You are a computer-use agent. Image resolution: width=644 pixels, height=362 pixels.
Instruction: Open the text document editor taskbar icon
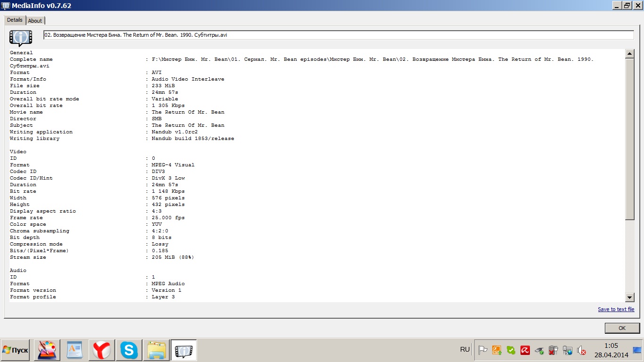click(74, 350)
